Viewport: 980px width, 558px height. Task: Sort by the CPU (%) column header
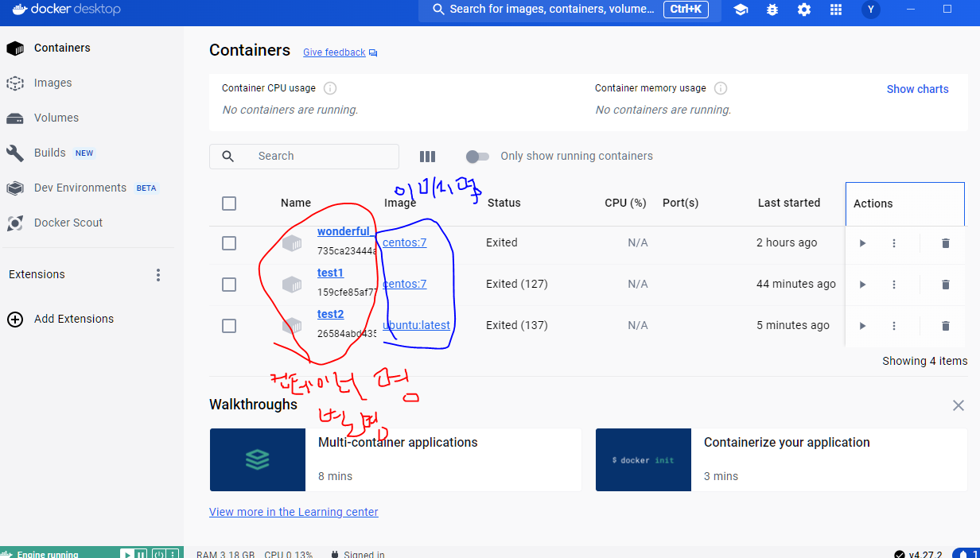click(x=625, y=203)
